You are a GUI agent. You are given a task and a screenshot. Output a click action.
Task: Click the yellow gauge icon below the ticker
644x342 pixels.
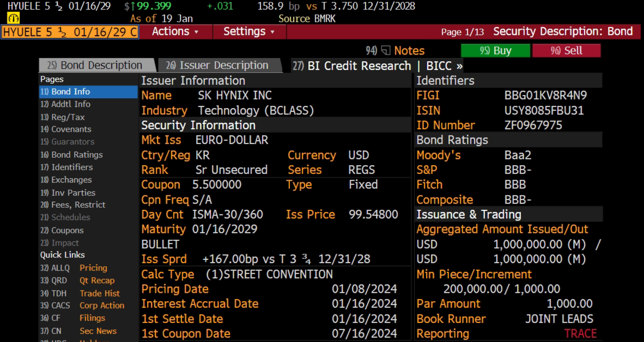click(13, 18)
